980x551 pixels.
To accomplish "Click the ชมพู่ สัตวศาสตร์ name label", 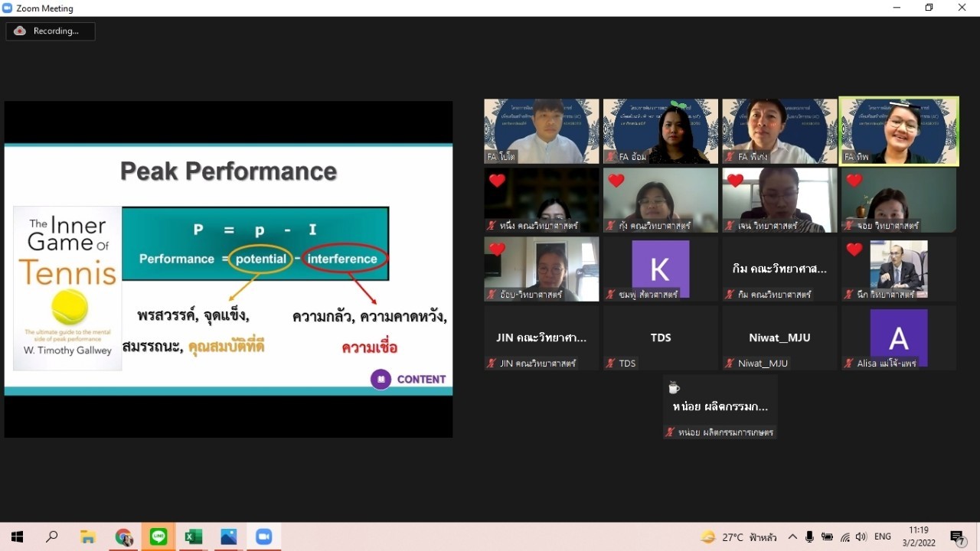I will click(649, 295).
